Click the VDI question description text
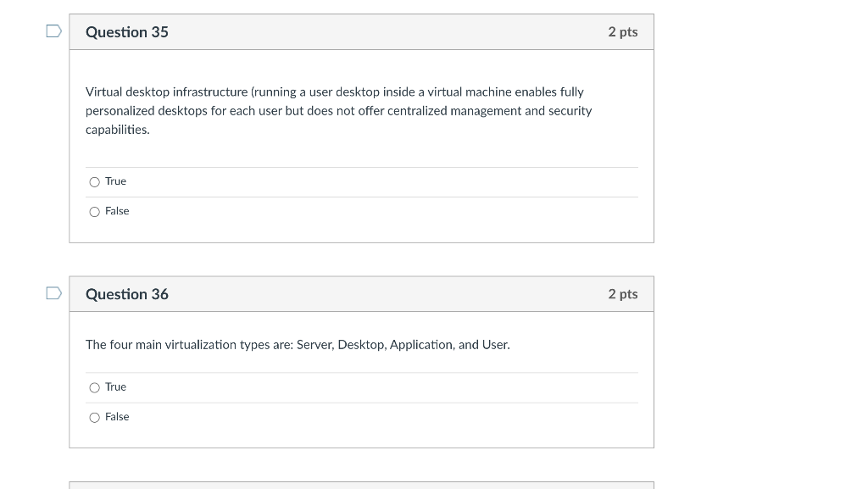The width and height of the screenshot is (868, 489). coord(338,110)
